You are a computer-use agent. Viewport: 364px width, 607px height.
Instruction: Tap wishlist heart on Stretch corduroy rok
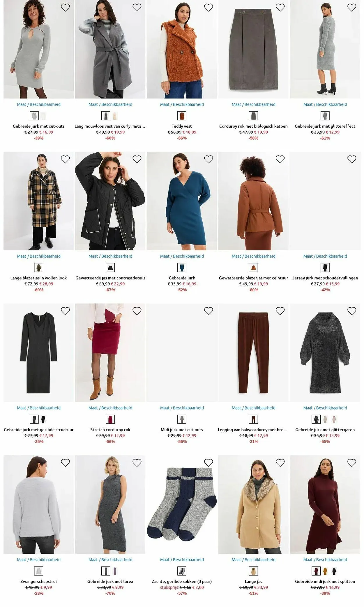coord(137,311)
